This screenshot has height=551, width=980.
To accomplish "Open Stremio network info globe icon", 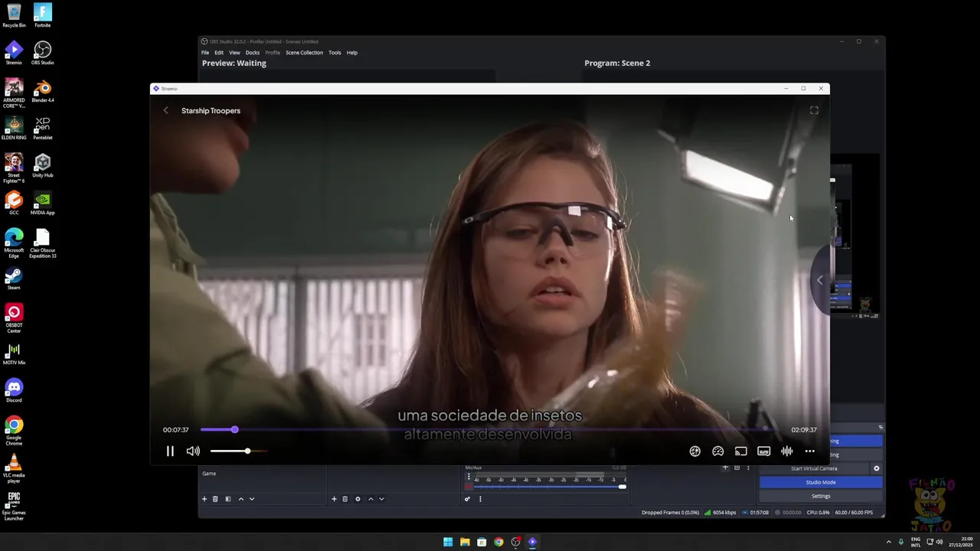I will (x=694, y=452).
